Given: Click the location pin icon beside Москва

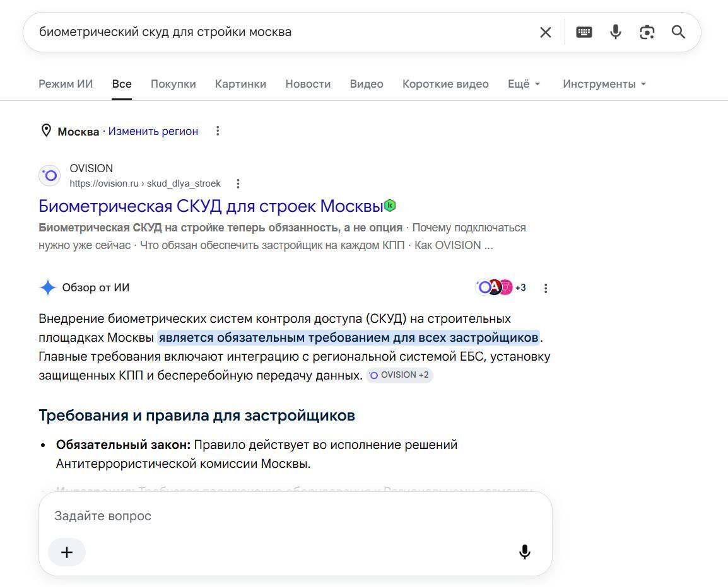Looking at the screenshot, I should pyautogui.click(x=46, y=131).
